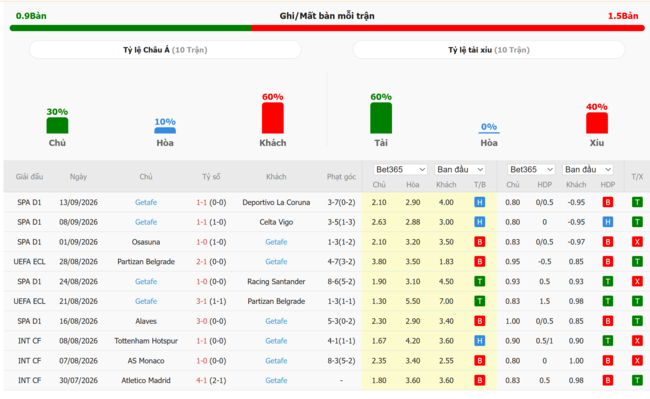The image size is (650, 399).
Task: Open the second Ban đầu handicap dropdown
Action: coord(588,169)
